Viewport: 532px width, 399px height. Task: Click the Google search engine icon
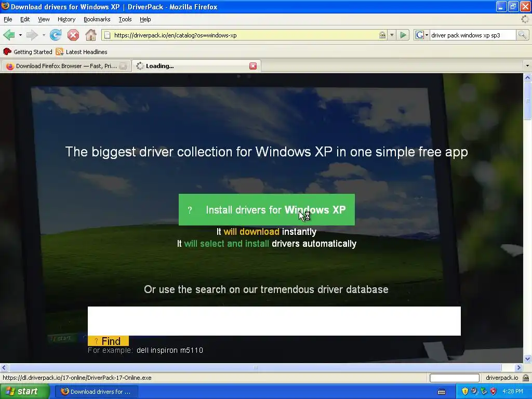[419, 35]
